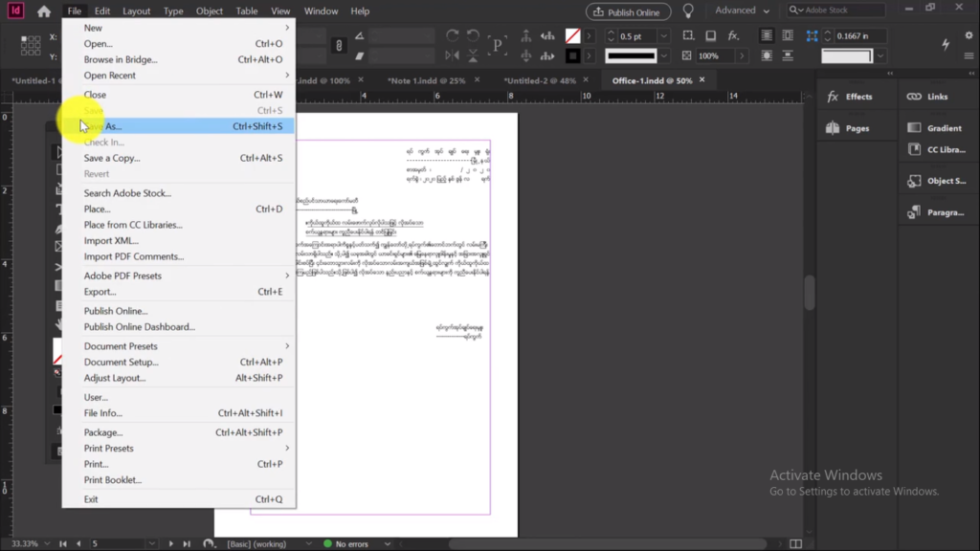Image resolution: width=980 pixels, height=551 pixels.
Task: Open the page number dropdown
Action: pyautogui.click(x=152, y=543)
